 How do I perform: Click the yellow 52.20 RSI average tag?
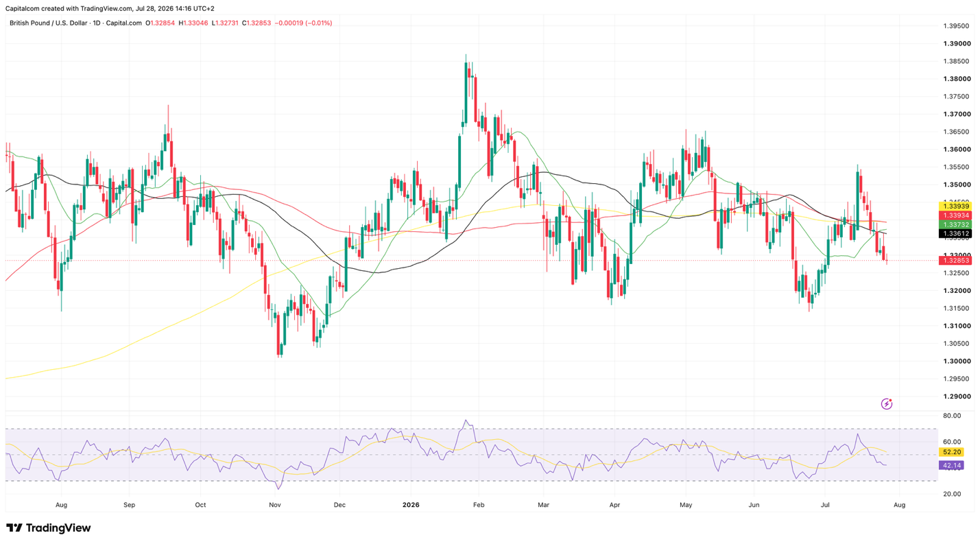point(953,452)
